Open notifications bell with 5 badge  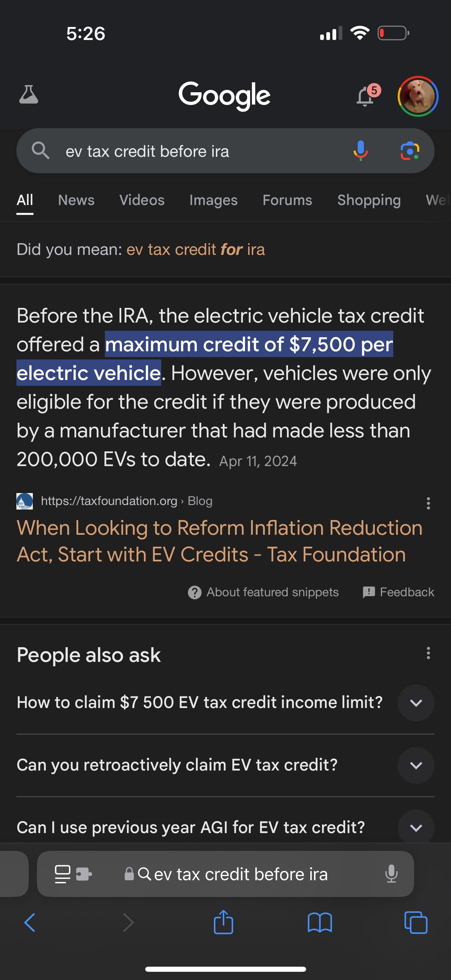pos(366,96)
